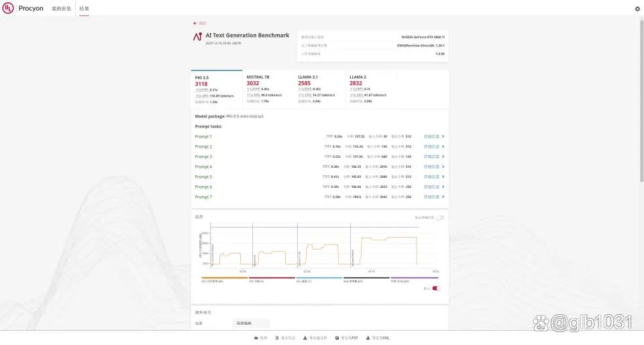Select the LLAMA 3.1 score tab

[x=319, y=89]
